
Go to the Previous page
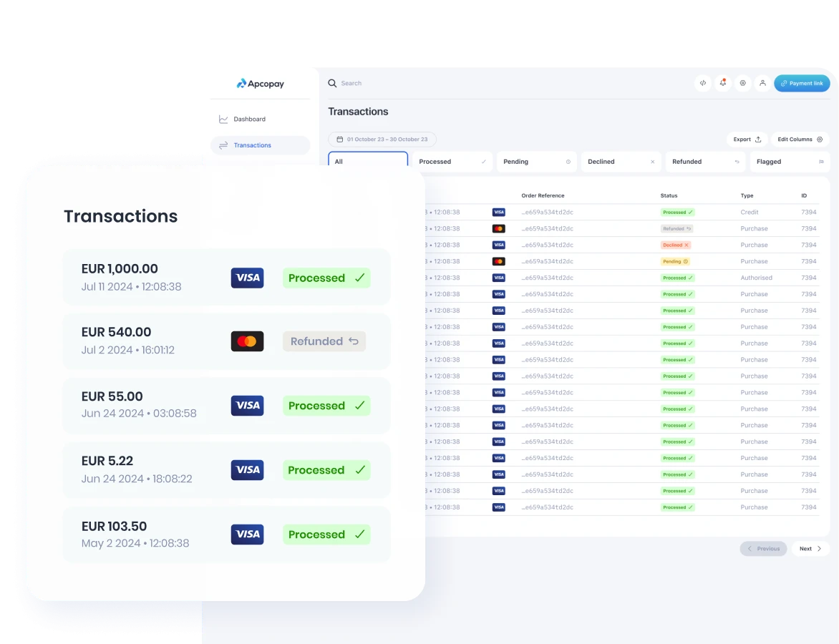click(764, 549)
